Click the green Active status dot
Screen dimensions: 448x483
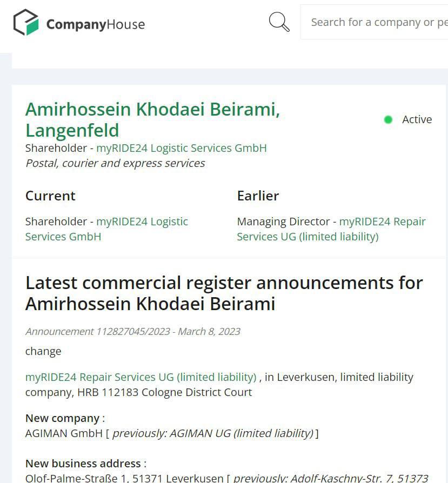(x=388, y=119)
